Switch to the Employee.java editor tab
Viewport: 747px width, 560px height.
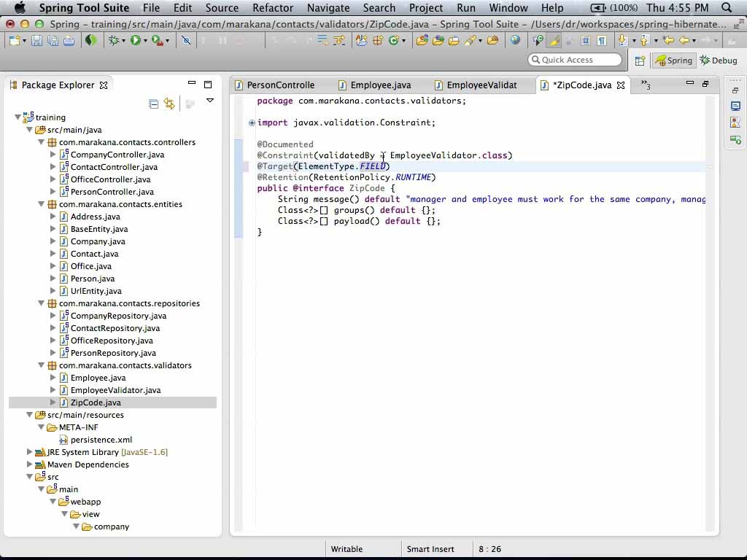point(375,85)
